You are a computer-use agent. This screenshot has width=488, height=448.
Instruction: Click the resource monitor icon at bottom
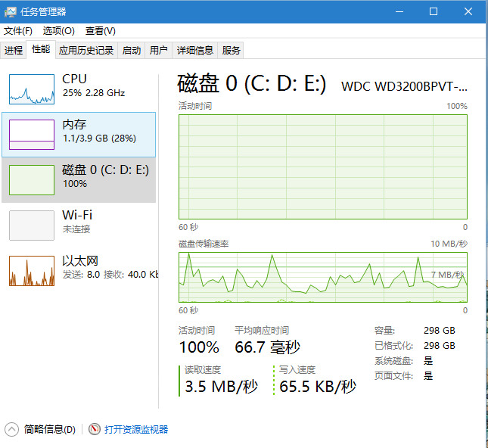pyautogui.click(x=95, y=429)
